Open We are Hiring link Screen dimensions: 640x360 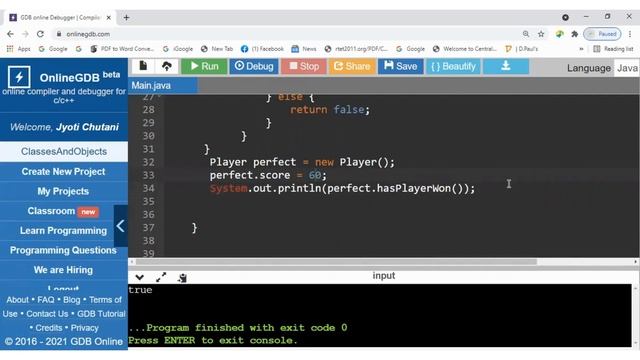coord(63,270)
